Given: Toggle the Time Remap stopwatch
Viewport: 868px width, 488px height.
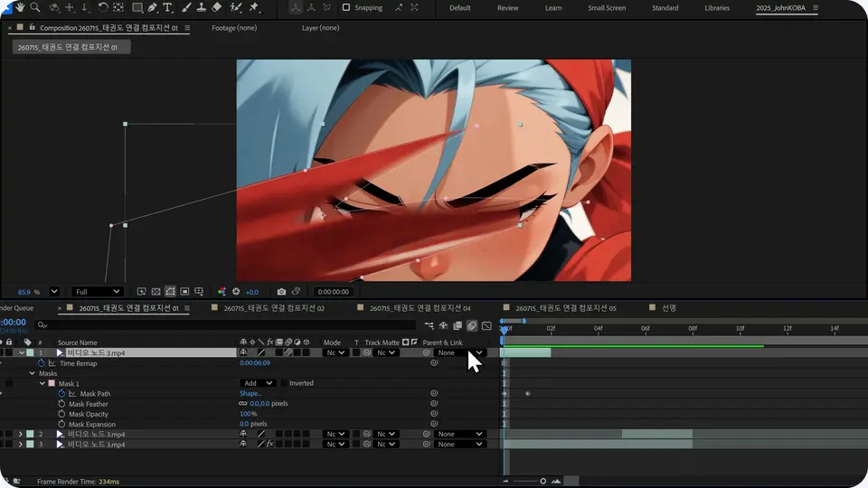Looking at the screenshot, I should (x=41, y=363).
